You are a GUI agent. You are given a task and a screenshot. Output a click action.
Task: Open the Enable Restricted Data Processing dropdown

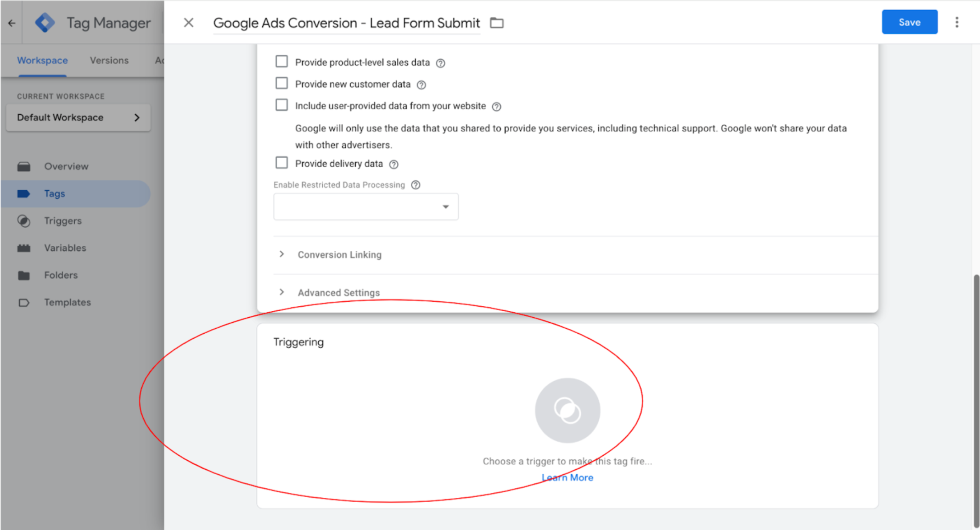[366, 207]
